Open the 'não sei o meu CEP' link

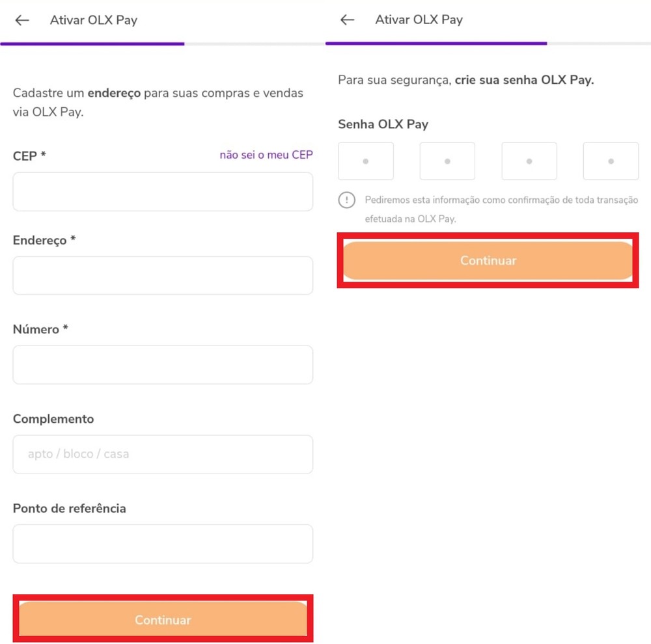(266, 155)
